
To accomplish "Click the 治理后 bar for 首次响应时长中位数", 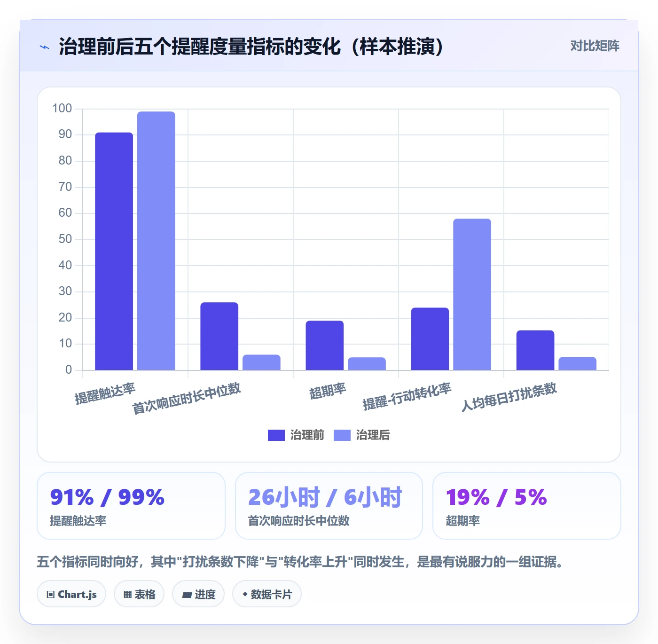I will click(x=261, y=362).
